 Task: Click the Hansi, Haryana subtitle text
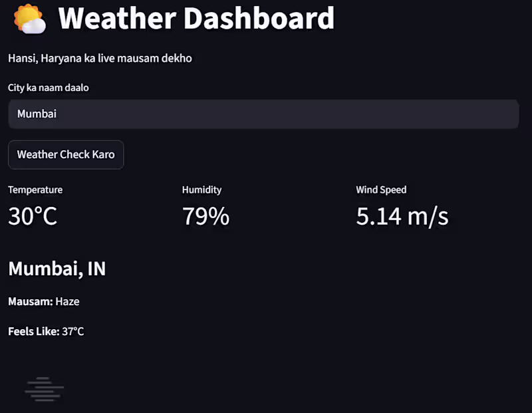pos(100,59)
